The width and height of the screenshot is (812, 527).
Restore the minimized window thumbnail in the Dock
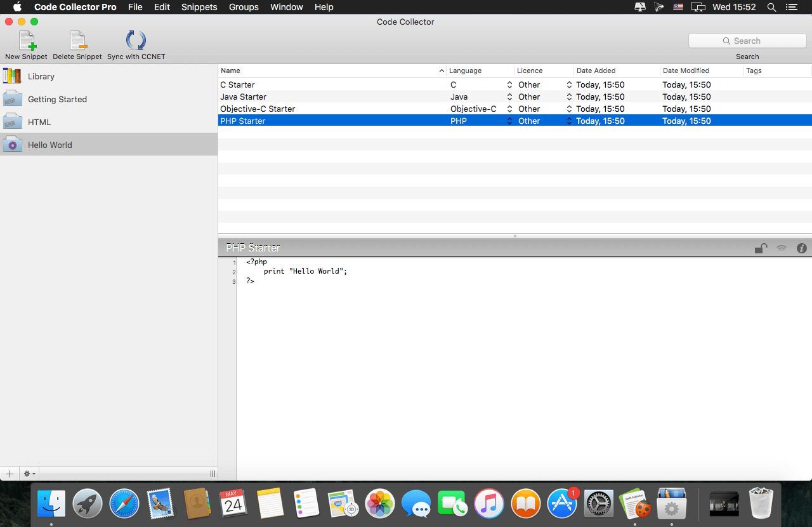724,504
